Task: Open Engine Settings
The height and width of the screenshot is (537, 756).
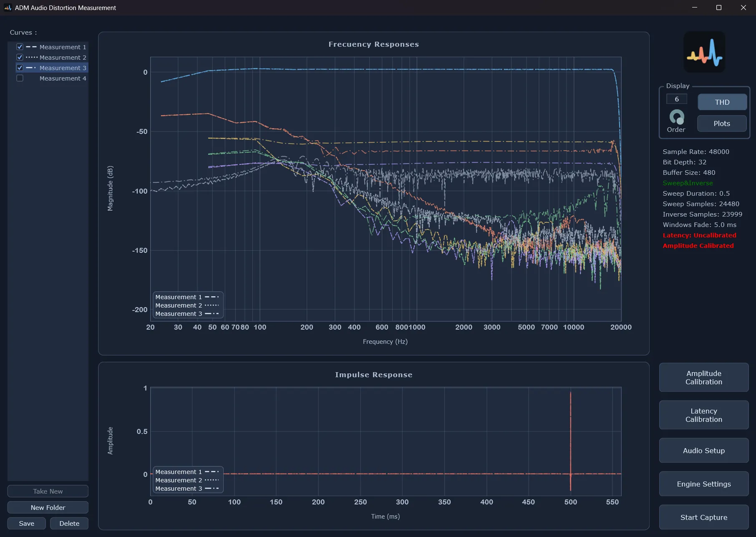Action: click(x=704, y=484)
